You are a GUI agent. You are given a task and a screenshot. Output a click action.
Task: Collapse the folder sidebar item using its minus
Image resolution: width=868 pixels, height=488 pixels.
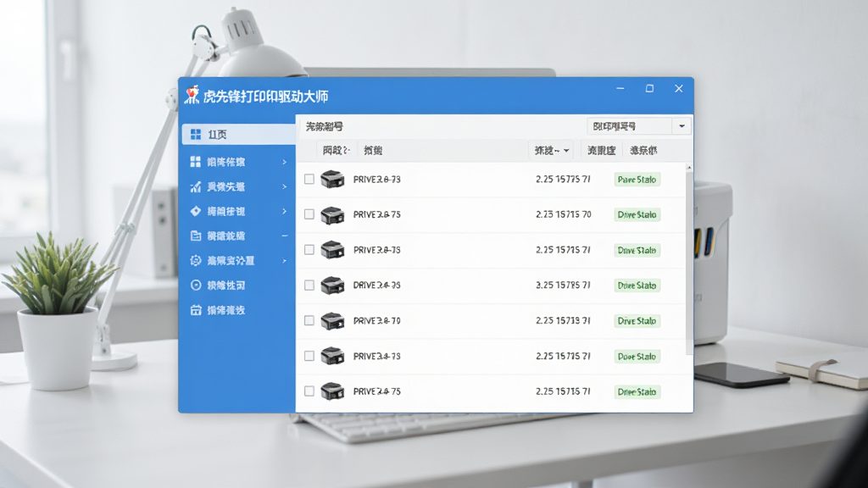pyautogui.click(x=285, y=236)
